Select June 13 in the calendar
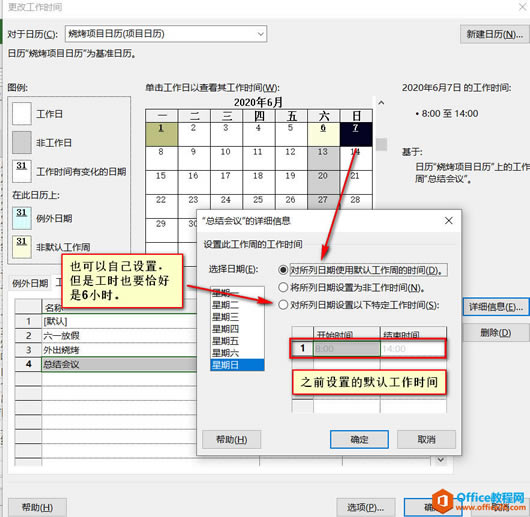 click(x=323, y=158)
